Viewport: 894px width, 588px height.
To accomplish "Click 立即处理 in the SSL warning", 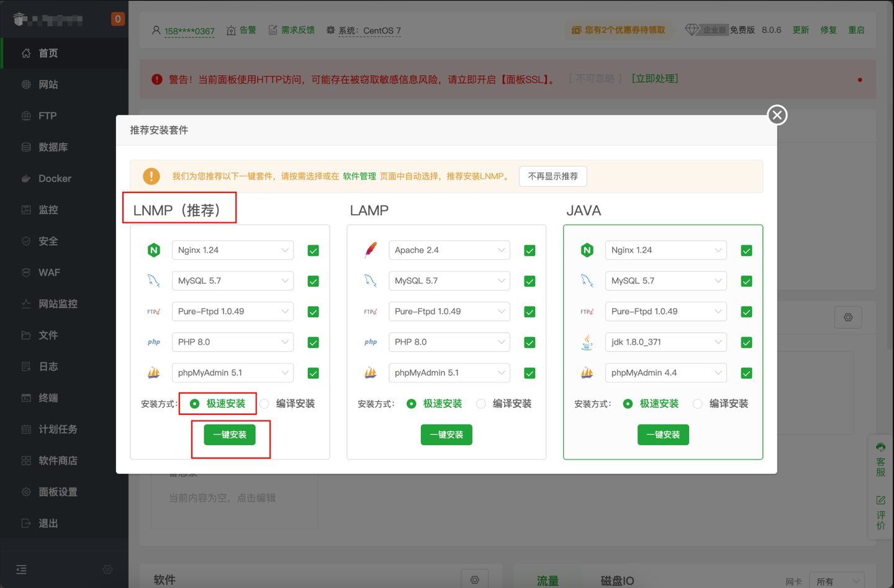I will point(655,79).
